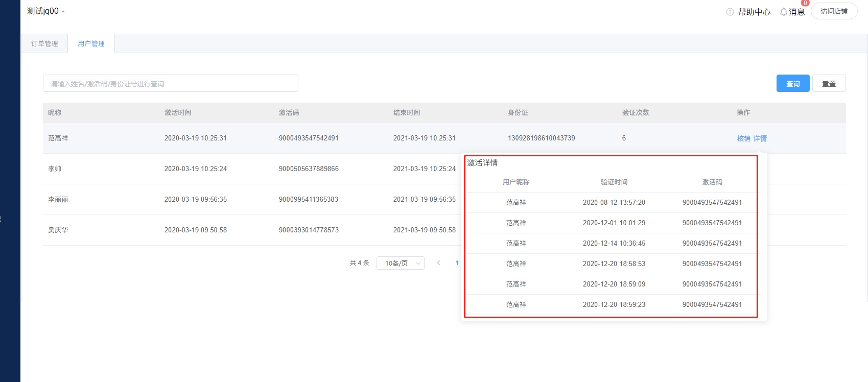Image resolution: width=868 pixels, height=382 pixels.
Task: Click the 验证次数 column header
Action: click(635, 113)
